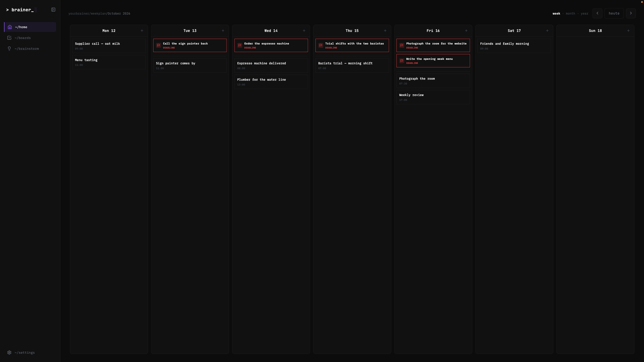Open the Friends and family morning card

514,46
